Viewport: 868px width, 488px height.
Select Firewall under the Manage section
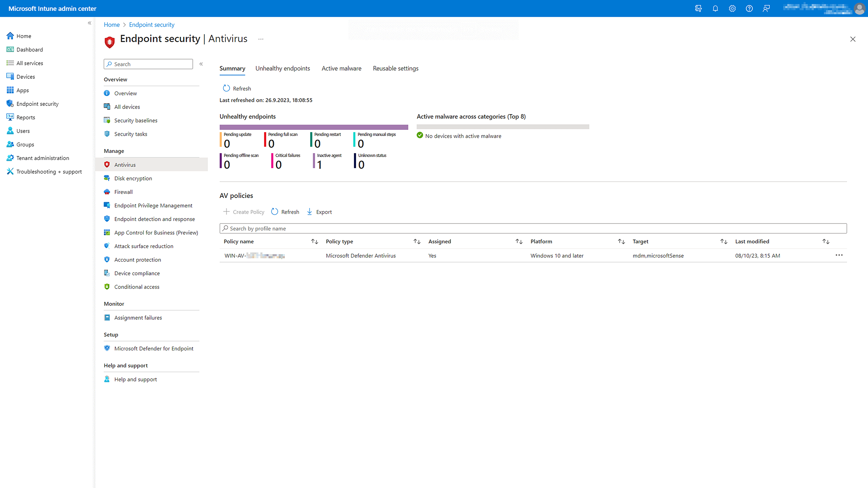[123, 192]
